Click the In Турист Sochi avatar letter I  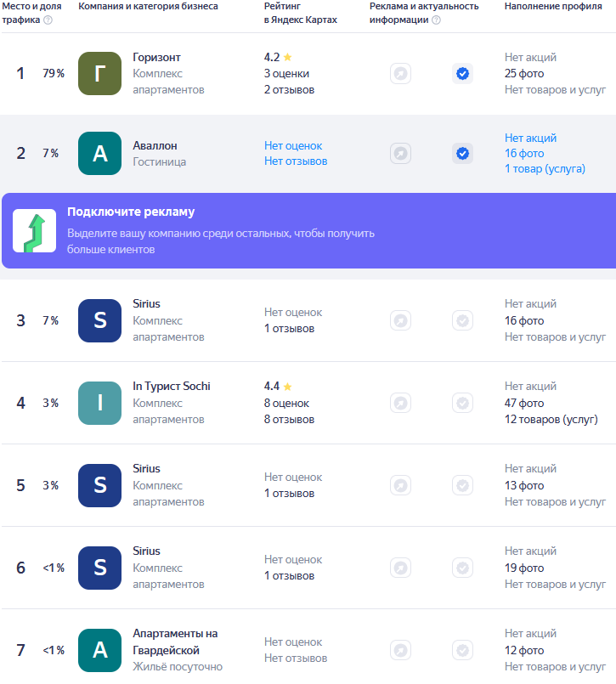(100, 403)
